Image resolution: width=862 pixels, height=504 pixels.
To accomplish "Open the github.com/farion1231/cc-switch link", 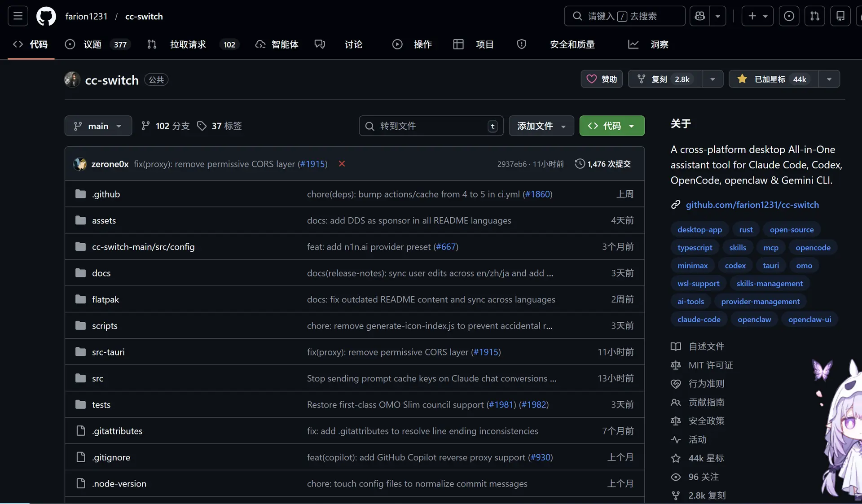I will (x=752, y=205).
